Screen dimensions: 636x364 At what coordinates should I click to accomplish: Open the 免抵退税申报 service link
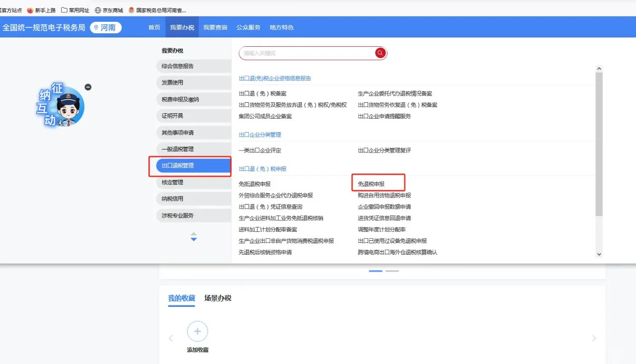coord(255,183)
